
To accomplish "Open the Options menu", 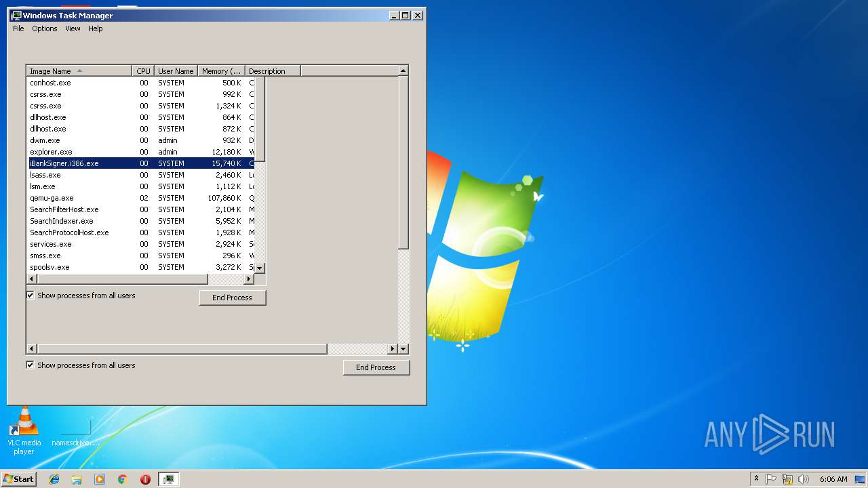I will coord(45,28).
